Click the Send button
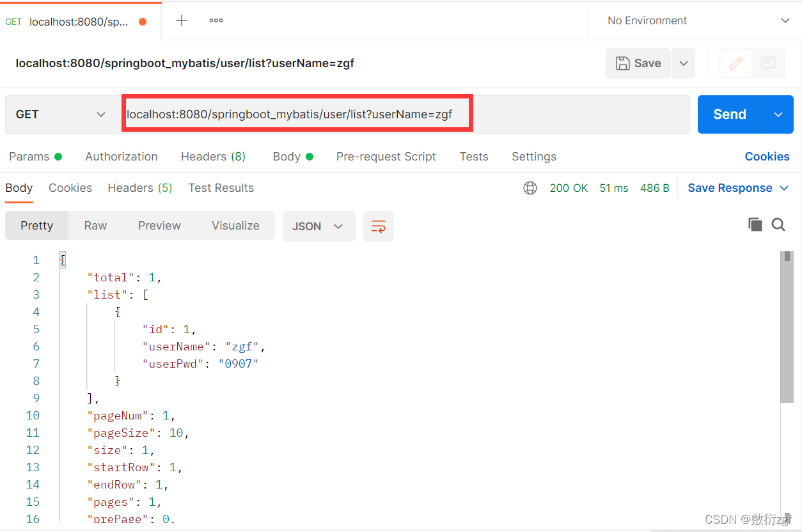The height and width of the screenshot is (532, 802). (x=730, y=114)
